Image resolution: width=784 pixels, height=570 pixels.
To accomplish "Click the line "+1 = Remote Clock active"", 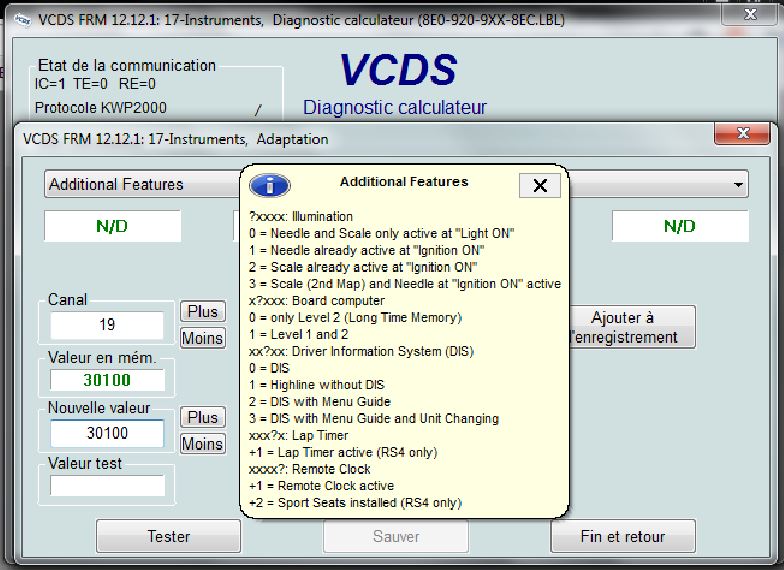I will [x=322, y=486].
